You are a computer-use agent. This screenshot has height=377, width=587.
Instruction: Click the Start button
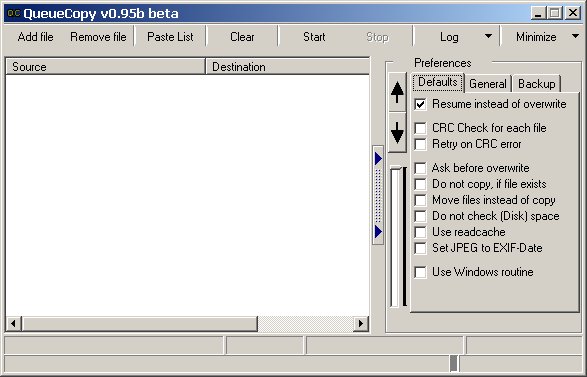pyautogui.click(x=314, y=37)
